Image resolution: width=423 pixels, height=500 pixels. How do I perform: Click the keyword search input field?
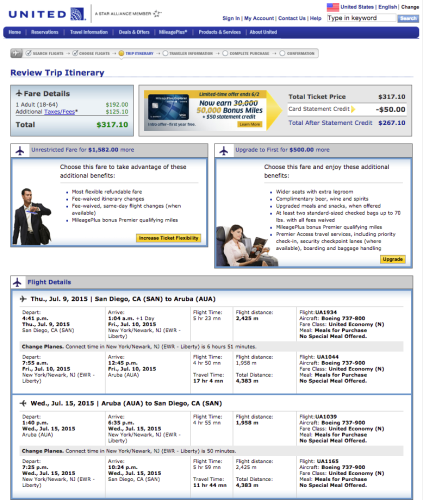coord(362,18)
